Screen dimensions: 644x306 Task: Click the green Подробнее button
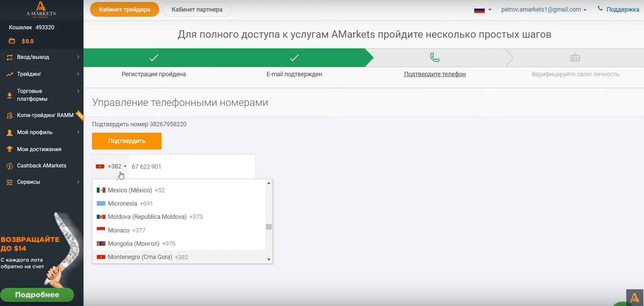coord(37,295)
